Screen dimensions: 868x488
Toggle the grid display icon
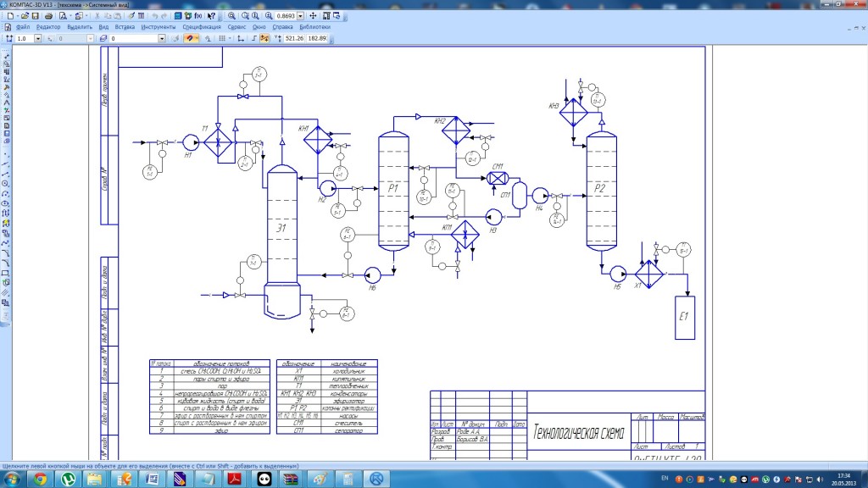pyautogui.click(x=222, y=38)
